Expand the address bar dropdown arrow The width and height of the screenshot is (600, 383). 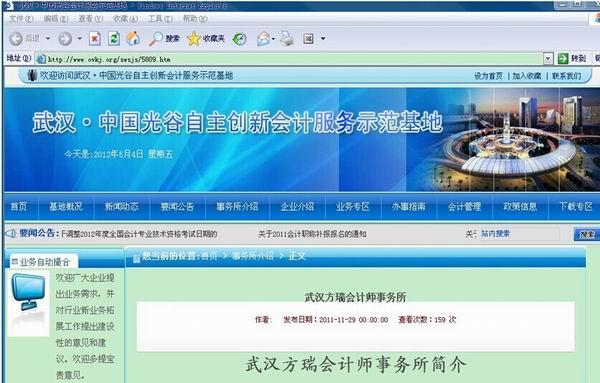pos(548,59)
